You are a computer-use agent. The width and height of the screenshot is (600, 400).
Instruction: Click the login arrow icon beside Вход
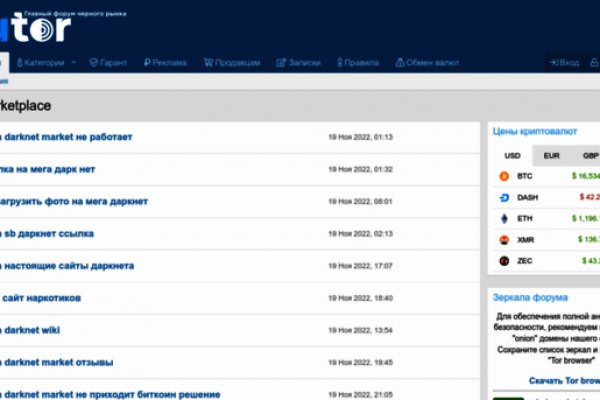(x=553, y=62)
